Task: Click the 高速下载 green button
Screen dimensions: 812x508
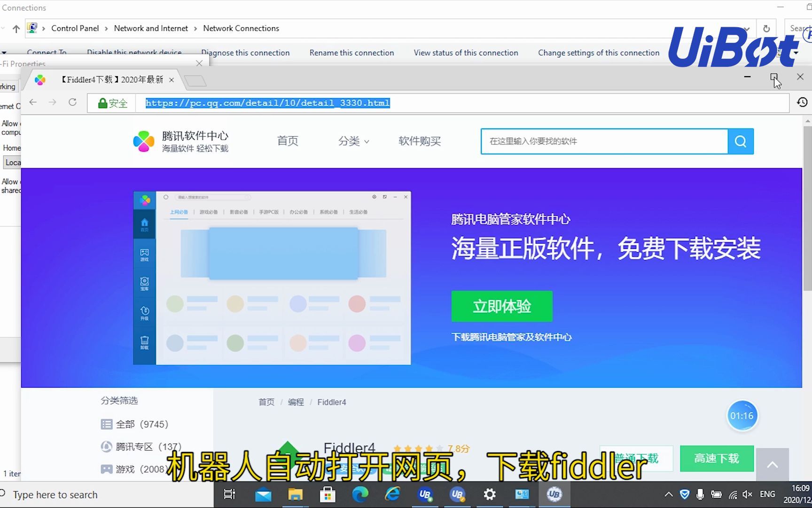Action: coord(717,459)
